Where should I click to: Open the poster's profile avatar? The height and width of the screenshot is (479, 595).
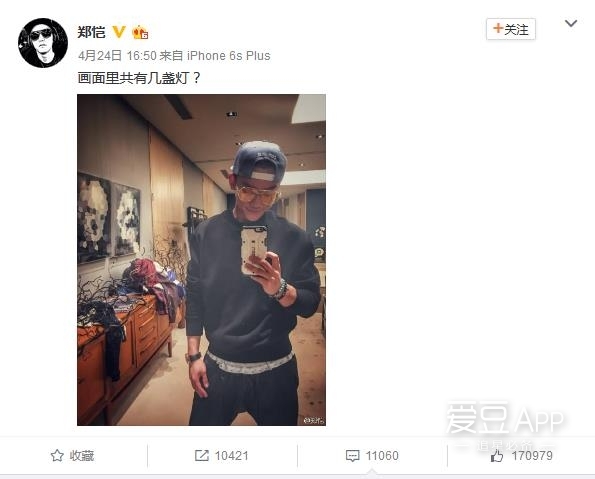(43, 43)
